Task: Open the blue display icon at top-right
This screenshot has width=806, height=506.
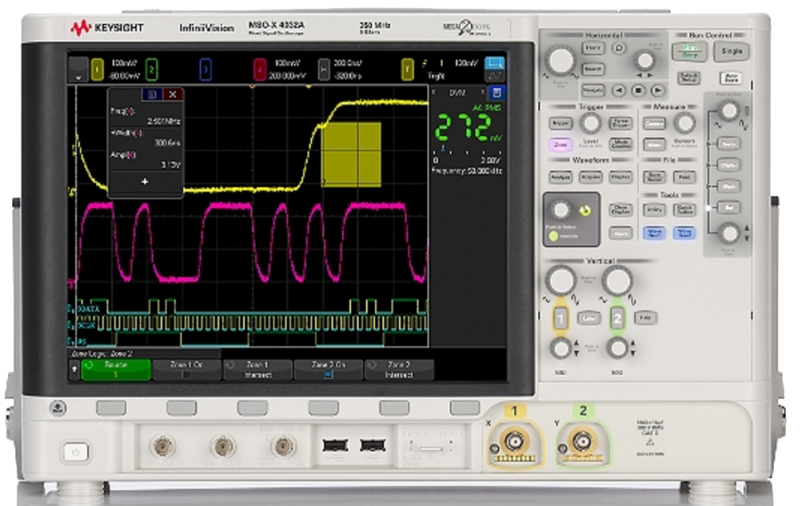Action: (x=494, y=63)
